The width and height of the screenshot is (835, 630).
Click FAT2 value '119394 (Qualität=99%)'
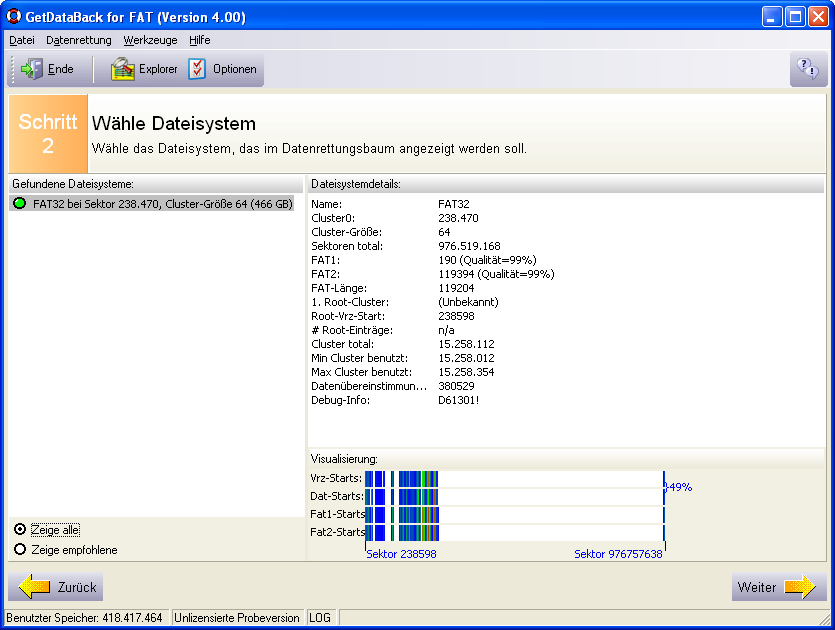point(496,274)
